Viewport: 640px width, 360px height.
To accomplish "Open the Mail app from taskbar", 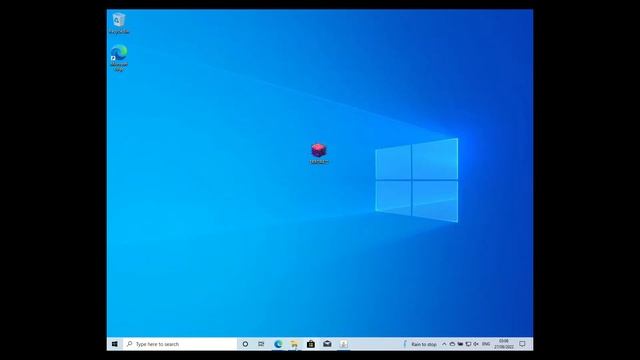I will [x=327, y=344].
